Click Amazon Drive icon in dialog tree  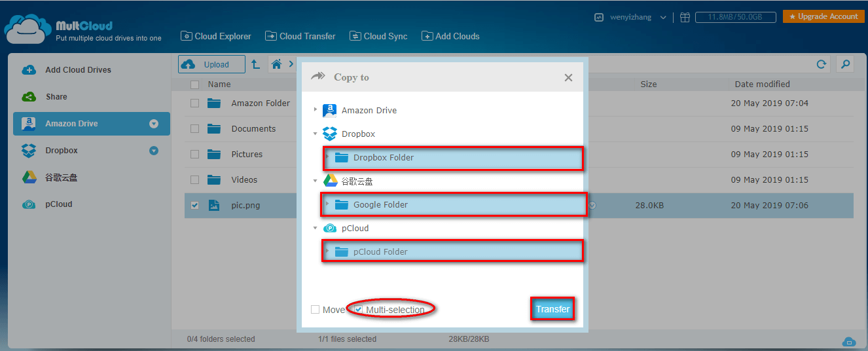[x=330, y=110]
